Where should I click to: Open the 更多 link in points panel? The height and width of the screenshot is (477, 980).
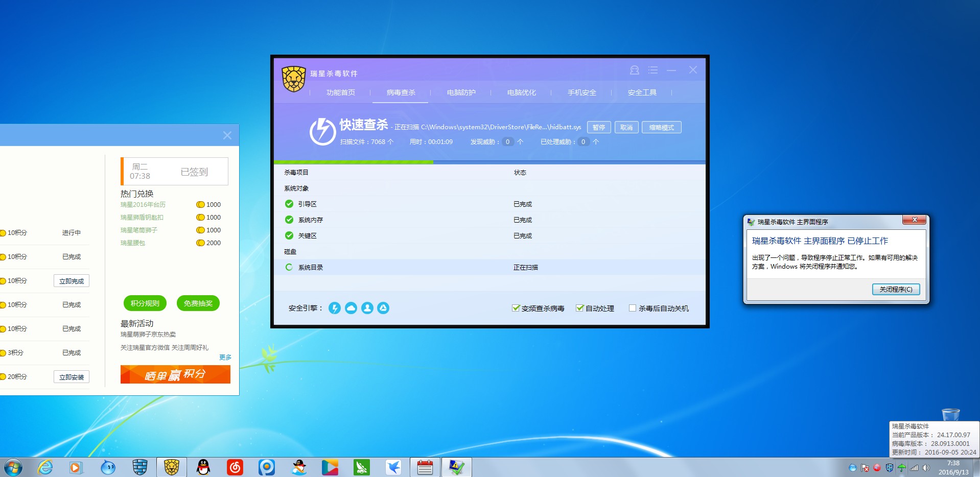[x=225, y=357]
